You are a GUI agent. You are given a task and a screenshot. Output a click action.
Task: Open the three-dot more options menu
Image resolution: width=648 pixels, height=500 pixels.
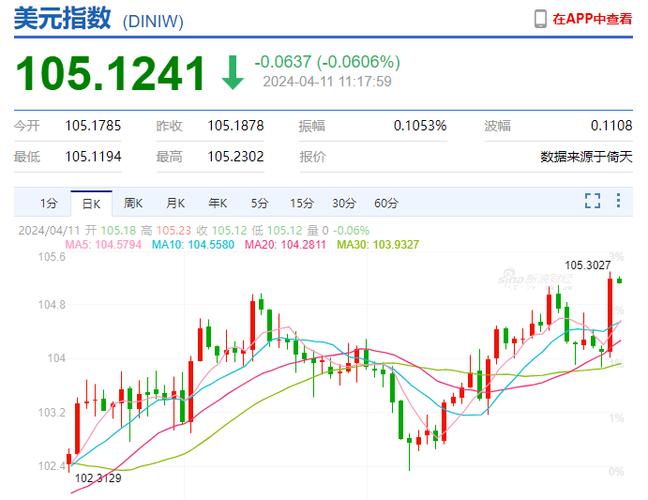tap(618, 200)
